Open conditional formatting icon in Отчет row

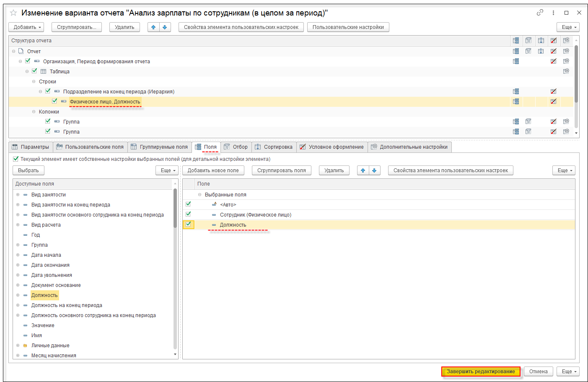554,51
